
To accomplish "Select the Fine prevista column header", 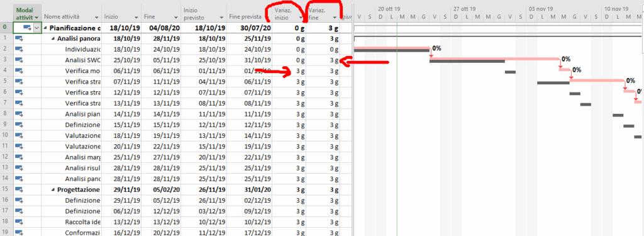I will click(x=250, y=14).
